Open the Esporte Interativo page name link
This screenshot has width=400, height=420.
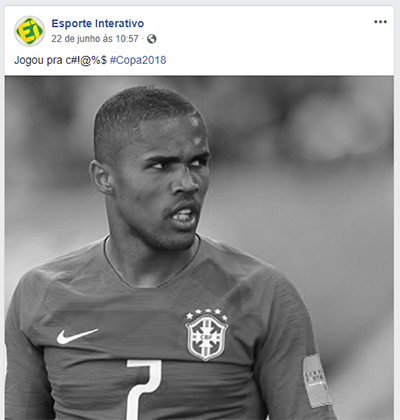[98, 23]
